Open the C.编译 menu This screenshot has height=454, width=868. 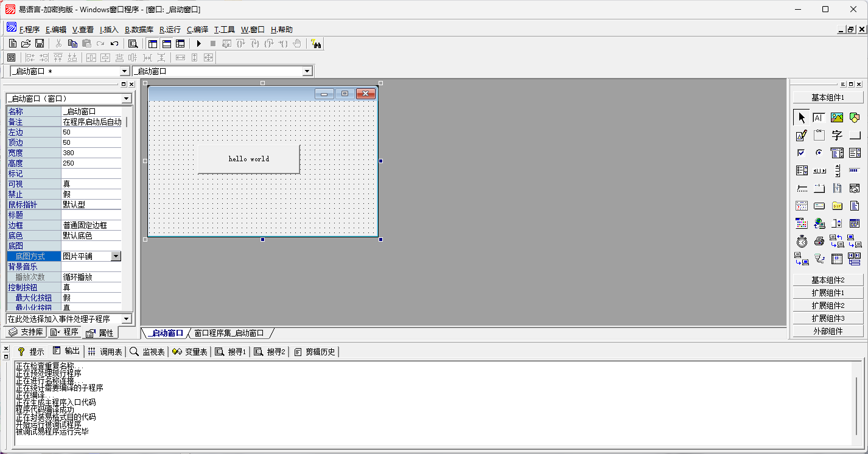click(x=197, y=29)
